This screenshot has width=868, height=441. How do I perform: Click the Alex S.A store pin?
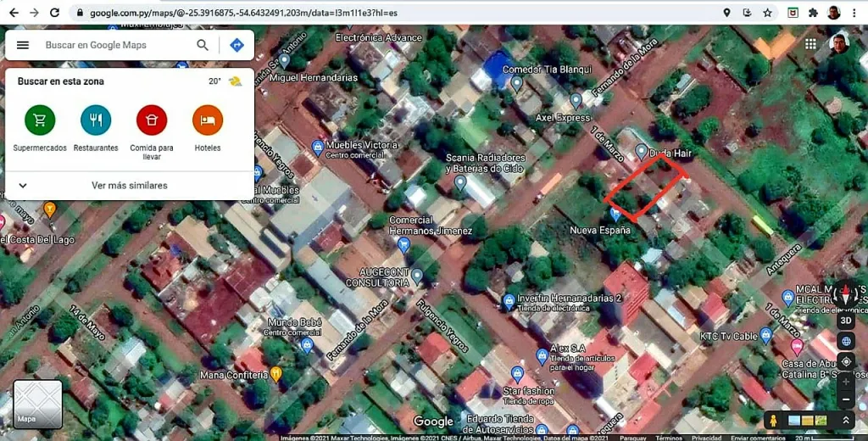(542, 356)
